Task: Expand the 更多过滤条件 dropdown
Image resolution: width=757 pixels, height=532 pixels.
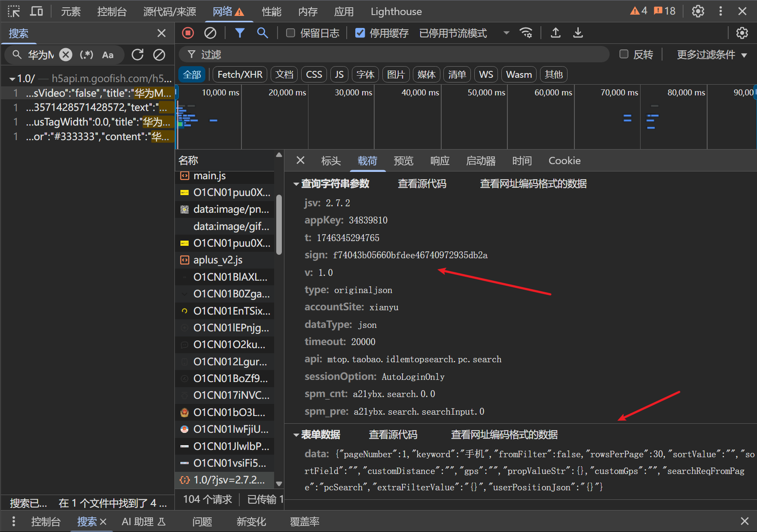Action: (712, 55)
